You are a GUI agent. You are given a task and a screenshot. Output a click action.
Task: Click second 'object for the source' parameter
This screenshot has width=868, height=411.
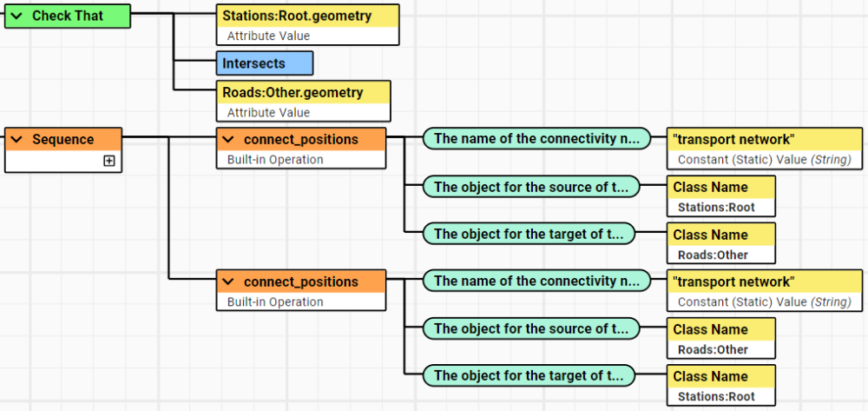click(x=531, y=329)
